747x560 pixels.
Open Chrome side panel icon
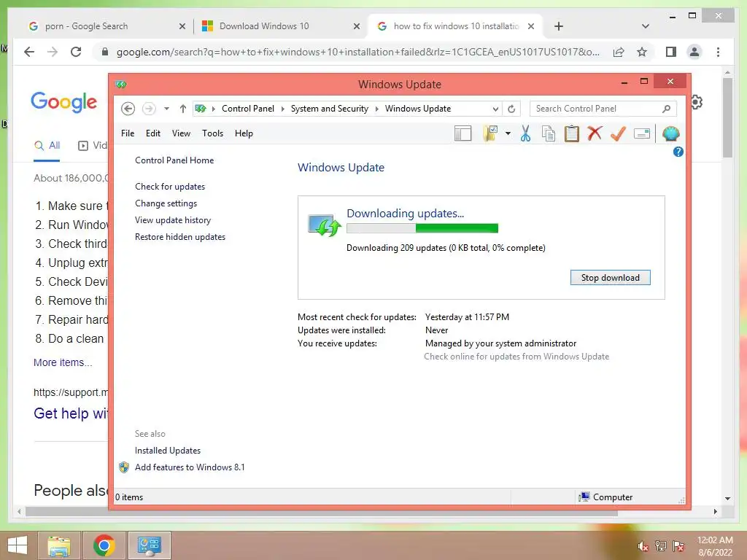pyautogui.click(x=671, y=52)
